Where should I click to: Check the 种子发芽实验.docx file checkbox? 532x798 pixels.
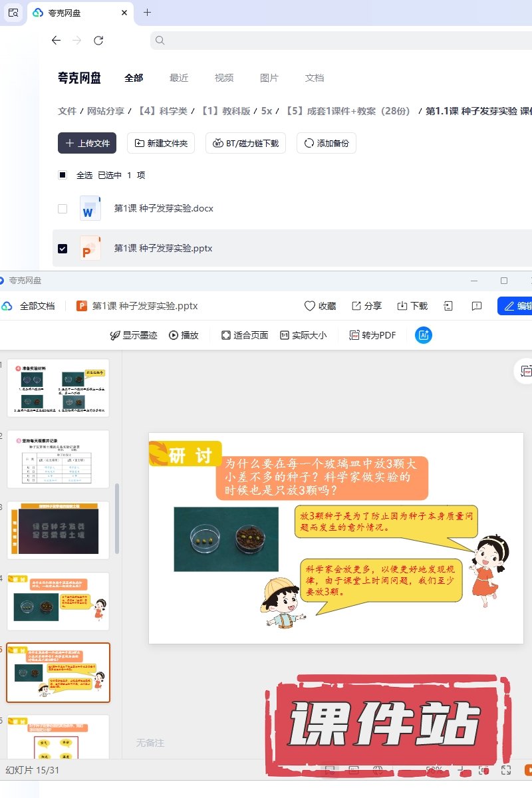coord(63,208)
